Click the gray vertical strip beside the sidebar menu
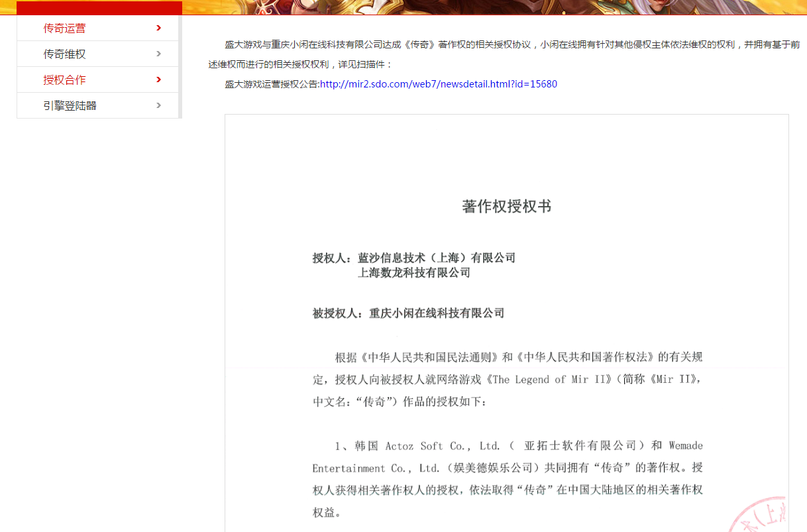 coord(180,66)
